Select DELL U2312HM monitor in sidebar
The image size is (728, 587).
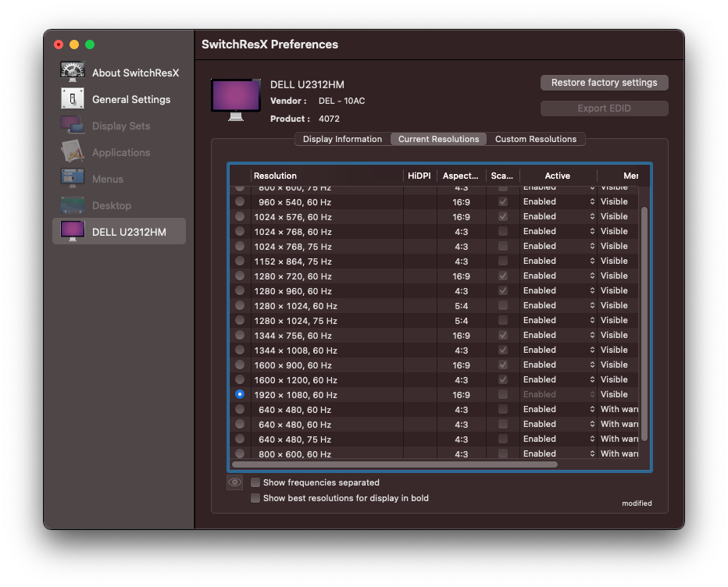click(73, 231)
